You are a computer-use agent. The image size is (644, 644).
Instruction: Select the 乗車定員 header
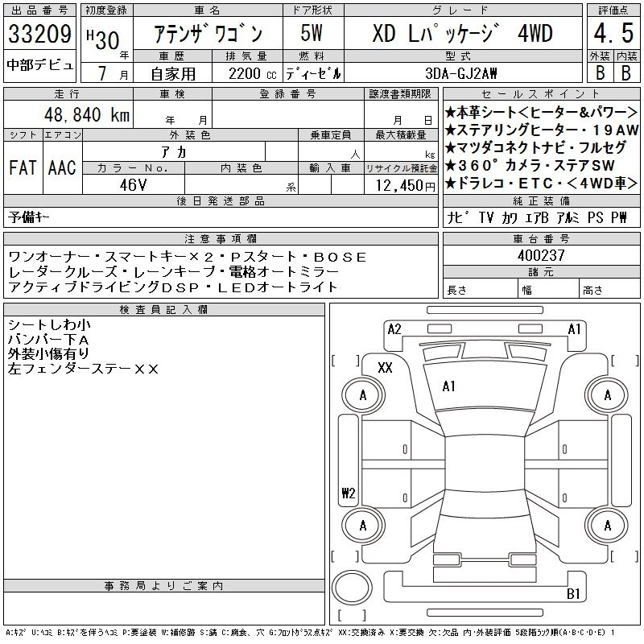pos(331,134)
